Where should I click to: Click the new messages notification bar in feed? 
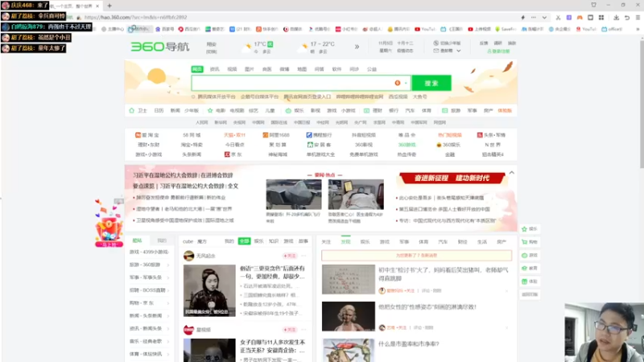[416, 255]
